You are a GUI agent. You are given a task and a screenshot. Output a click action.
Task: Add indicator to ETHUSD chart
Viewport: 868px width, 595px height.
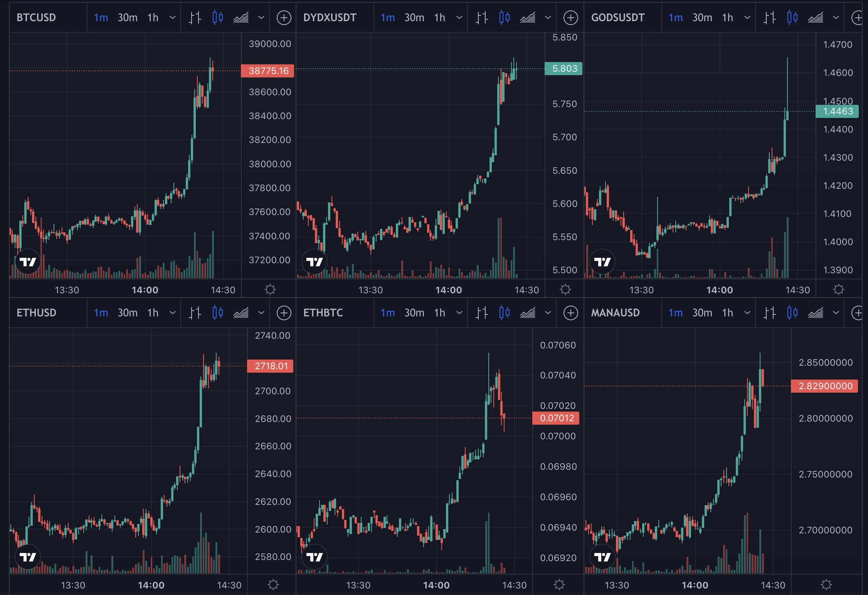pos(284,313)
